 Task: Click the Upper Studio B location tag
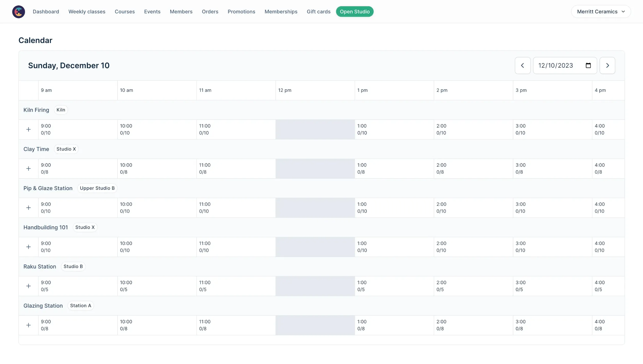coord(97,188)
